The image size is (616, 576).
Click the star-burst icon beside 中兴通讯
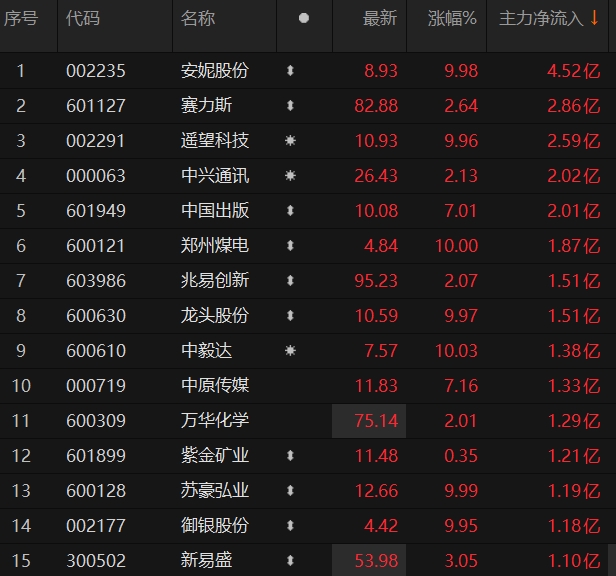(290, 176)
